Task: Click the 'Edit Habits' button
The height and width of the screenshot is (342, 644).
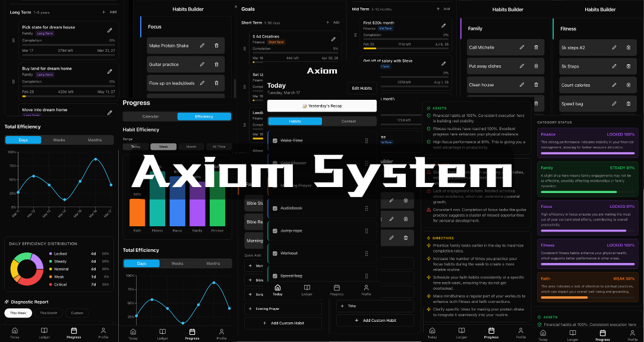Action: [x=362, y=88]
